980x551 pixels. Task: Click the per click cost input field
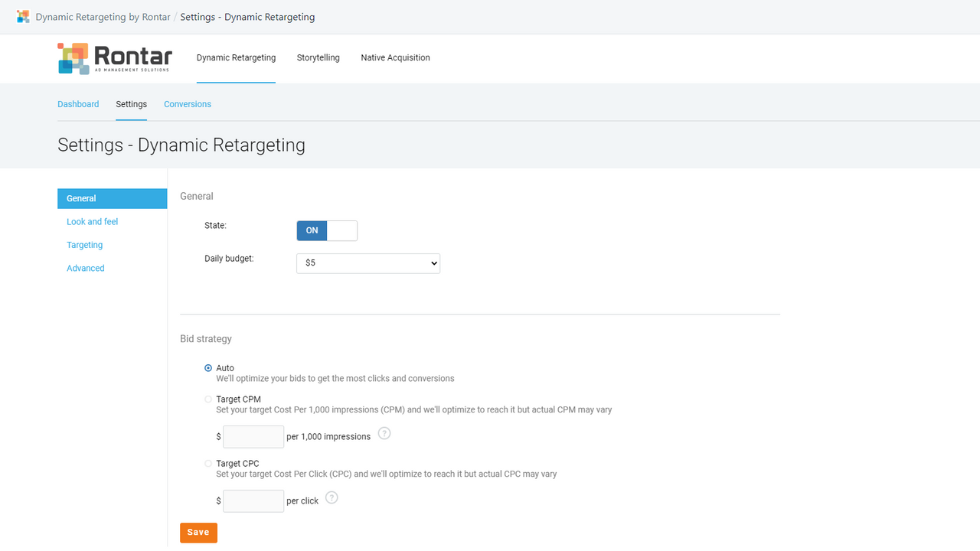253,500
